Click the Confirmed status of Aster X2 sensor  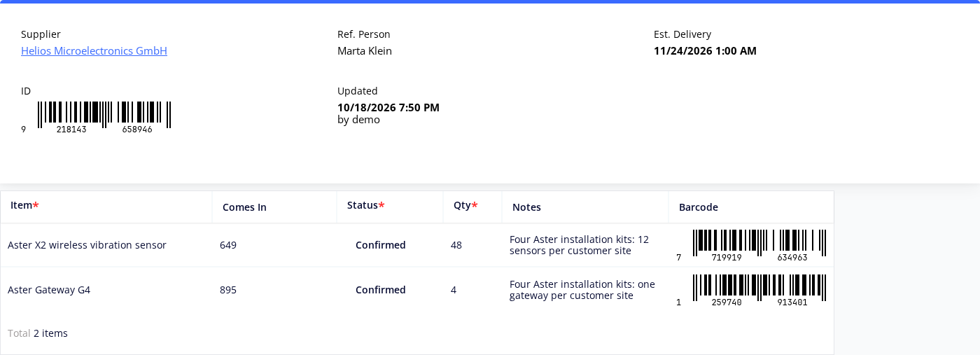pos(381,245)
